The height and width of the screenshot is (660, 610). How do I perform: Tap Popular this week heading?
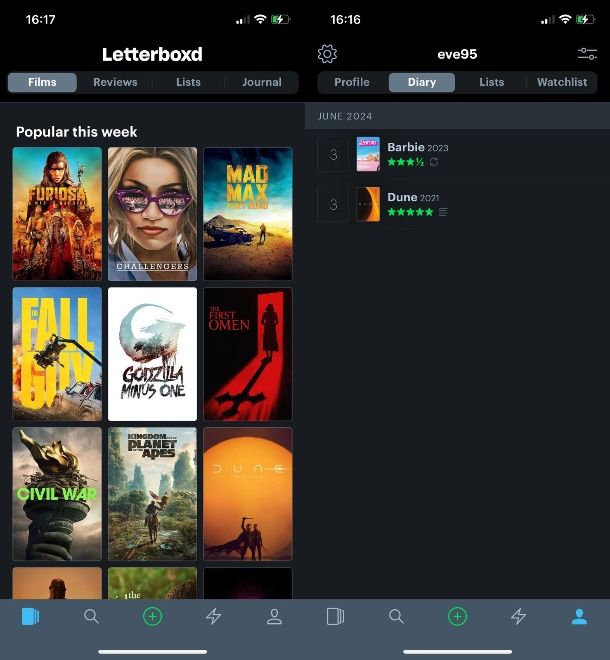pos(77,132)
